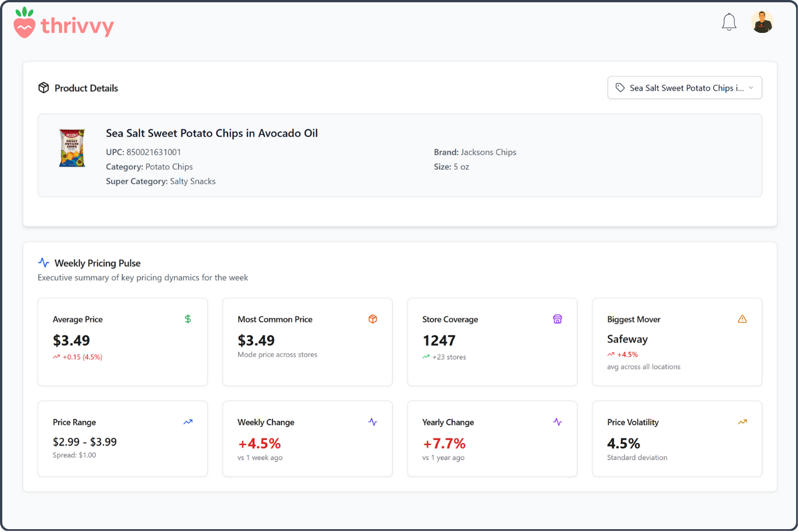Viewport: 799px width, 532px height.
Task: Expand the product selector chevron
Action: click(751, 87)
